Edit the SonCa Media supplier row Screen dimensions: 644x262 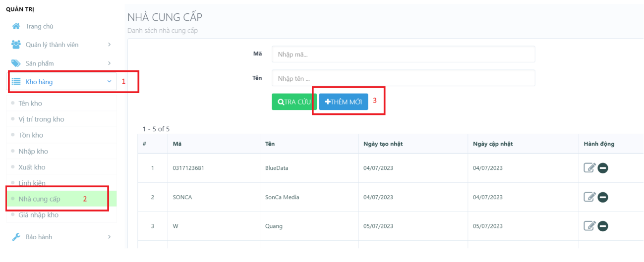[589, 197]
